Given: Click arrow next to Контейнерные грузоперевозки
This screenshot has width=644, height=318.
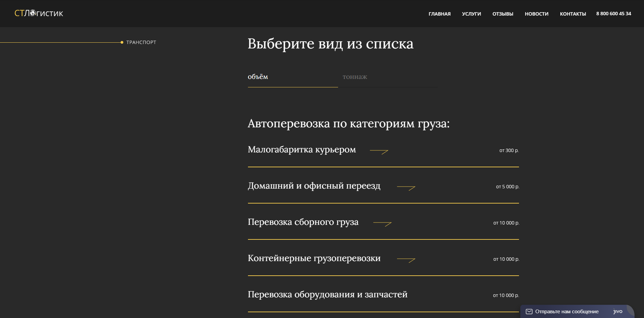Looking at the screenshot, I should 406,260.
